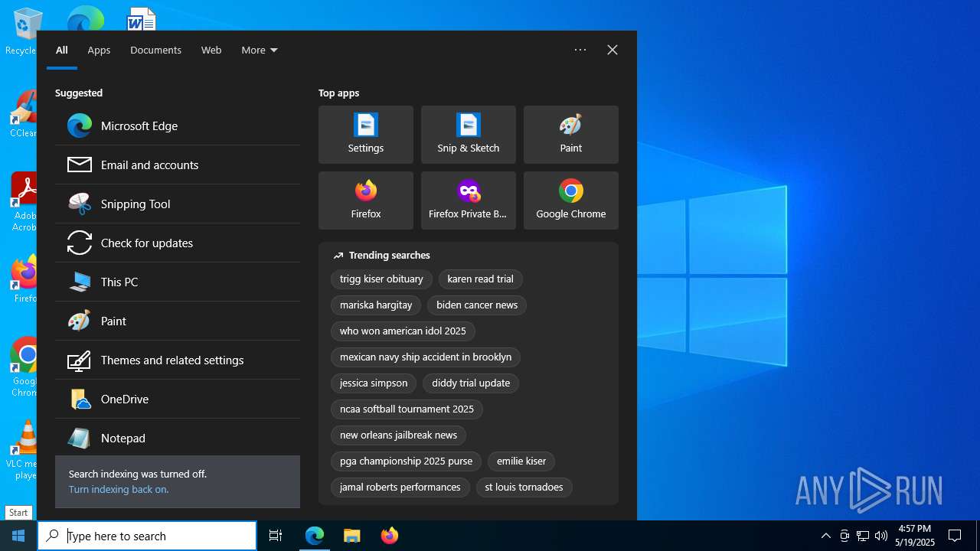Viewport: 980px width, 551px height.
Task: Search trending 'st louis tornadoes'
Action: tap(524, 487)
